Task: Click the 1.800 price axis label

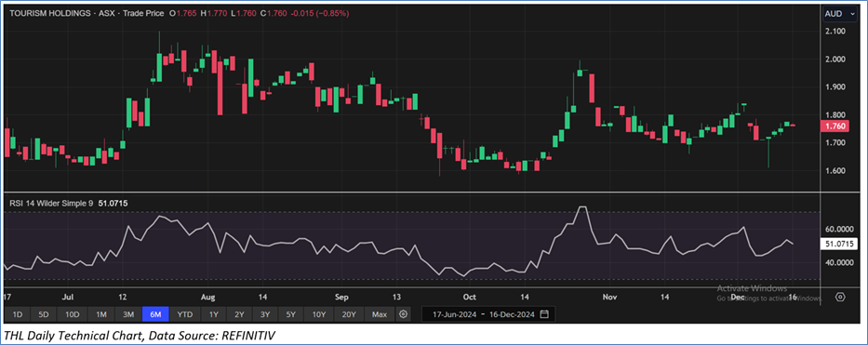Action: coord(835,115)
